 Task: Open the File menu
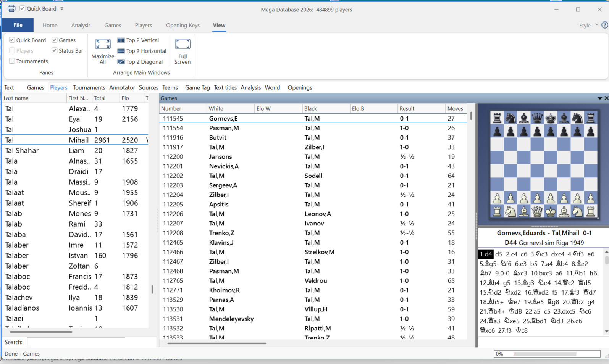point(18,25)
